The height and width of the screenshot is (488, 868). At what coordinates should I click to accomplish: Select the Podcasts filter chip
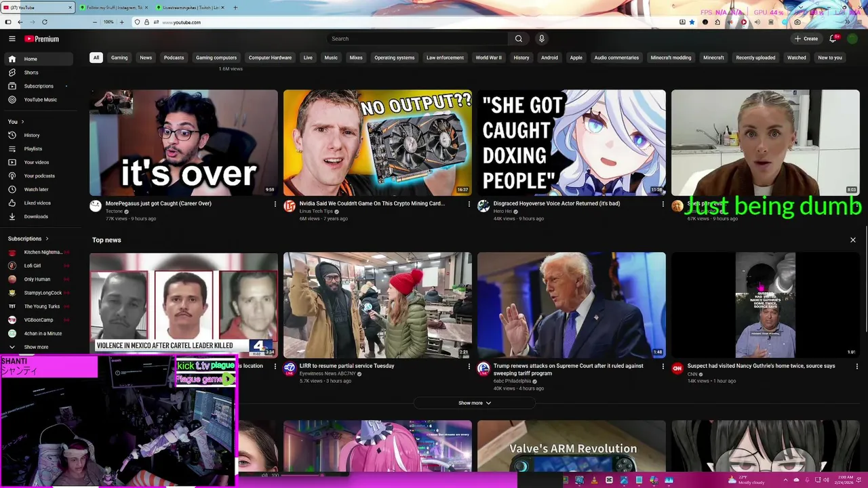point(174,58)
